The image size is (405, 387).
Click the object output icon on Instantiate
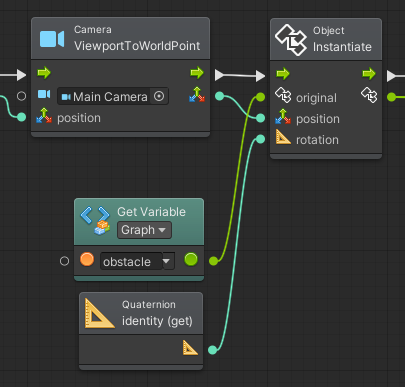point(369,95)
